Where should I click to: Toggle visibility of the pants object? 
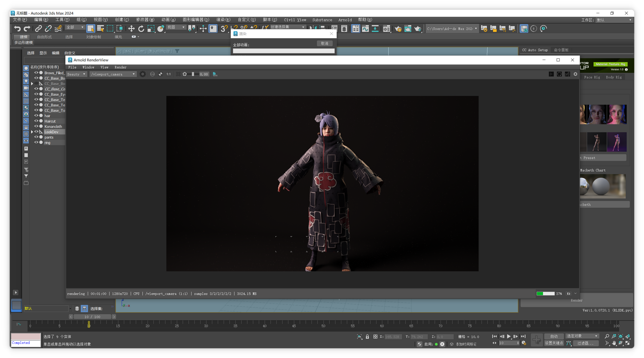[x=36, y=137]
